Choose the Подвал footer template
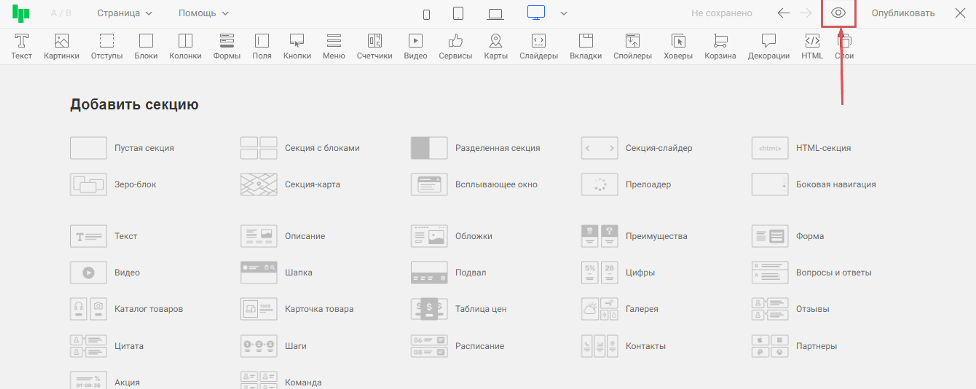Viewport: 976px width, 389px height. [449, 273]
